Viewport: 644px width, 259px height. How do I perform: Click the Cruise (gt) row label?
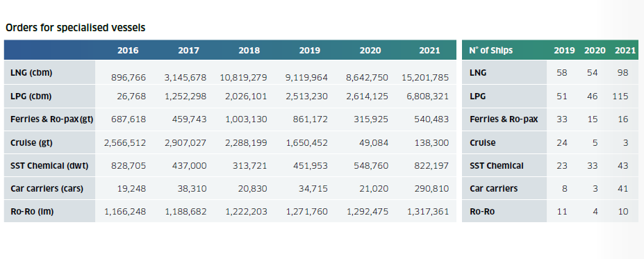pyautogui.click(x=31, y=143)
